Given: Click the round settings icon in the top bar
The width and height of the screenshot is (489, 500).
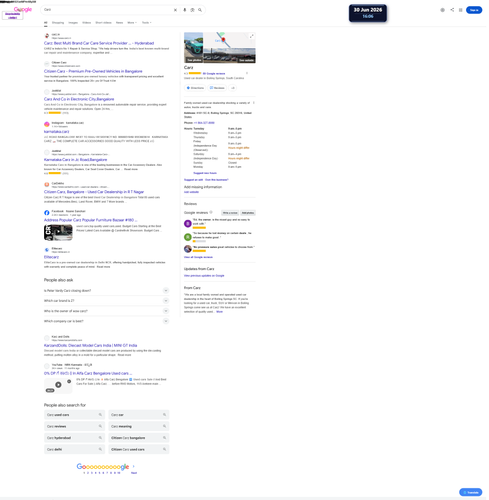Looking at the screenshot, I should point(443,10).
